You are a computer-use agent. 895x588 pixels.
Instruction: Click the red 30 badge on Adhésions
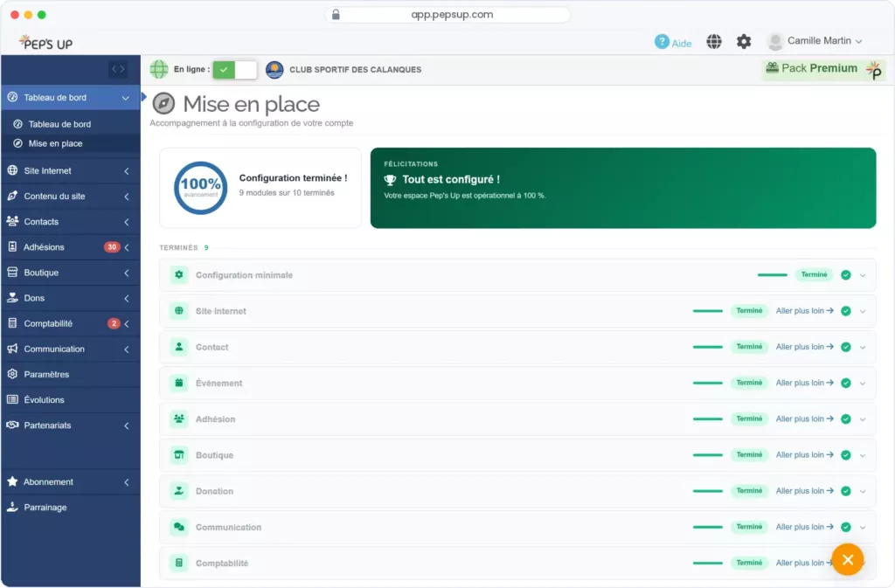coord(111,247)
